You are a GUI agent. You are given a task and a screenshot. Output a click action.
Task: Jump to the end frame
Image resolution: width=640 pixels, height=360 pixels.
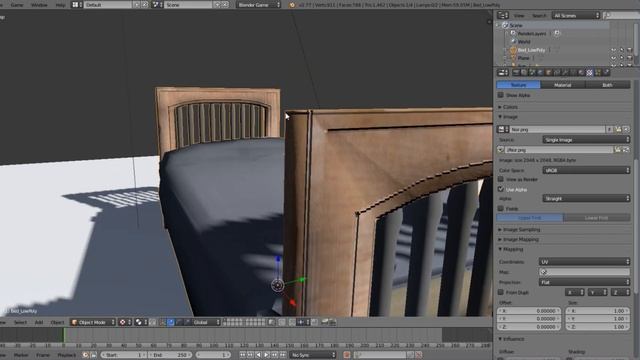(282, 355)
